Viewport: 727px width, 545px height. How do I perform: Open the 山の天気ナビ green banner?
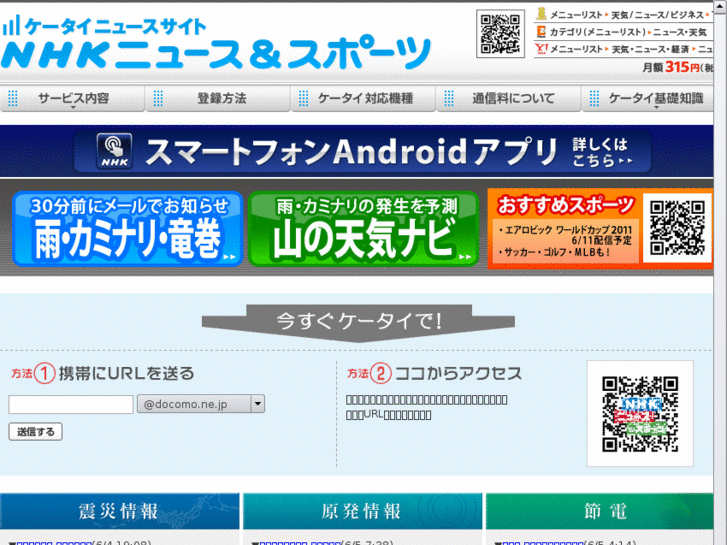click(x=364, y=229)
